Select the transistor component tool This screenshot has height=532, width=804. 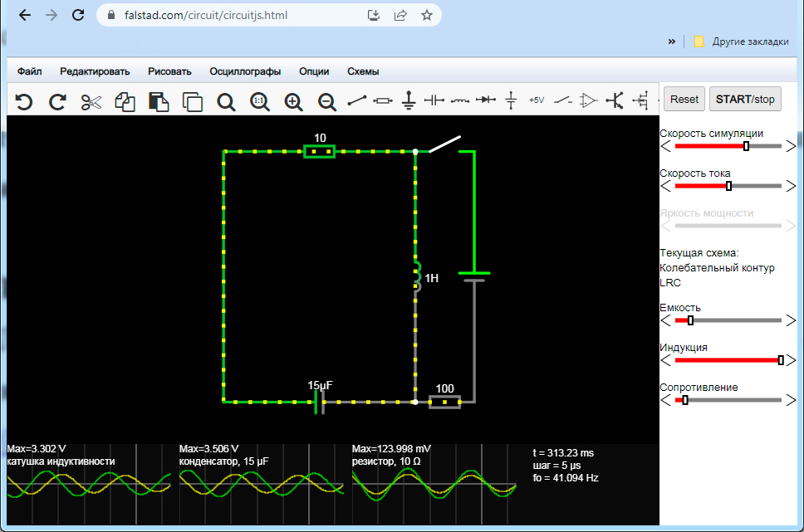tap(615, 101)
